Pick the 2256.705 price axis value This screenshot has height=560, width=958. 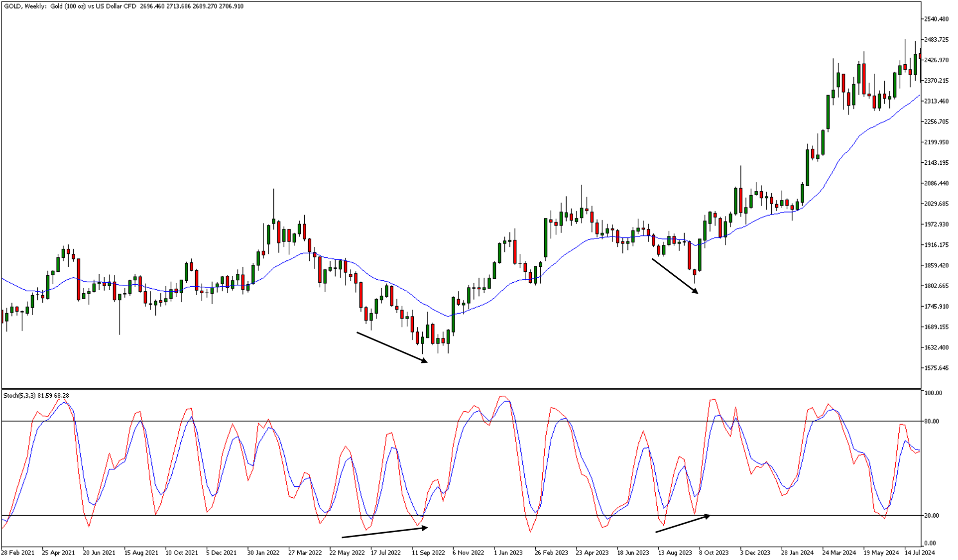point(936,121)
